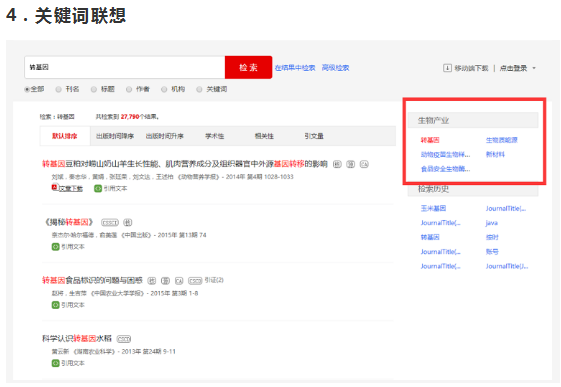This screenshot has width=561, height=387.
Task: Select the 刊名 radio button
Action: tap(58, 89)
